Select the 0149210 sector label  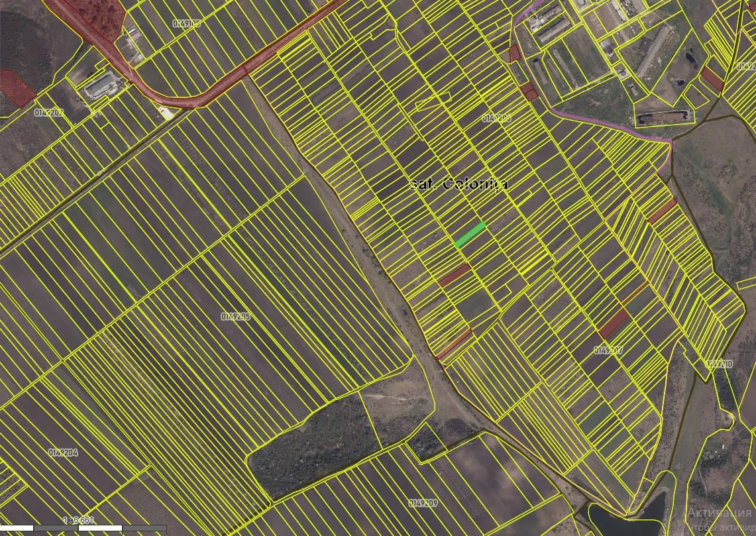[x=719, y=364]
